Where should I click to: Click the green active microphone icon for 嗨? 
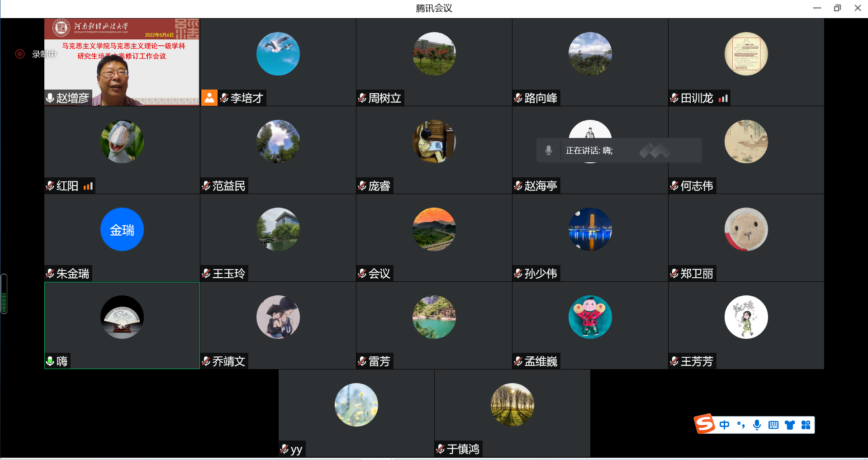point(50,361)
